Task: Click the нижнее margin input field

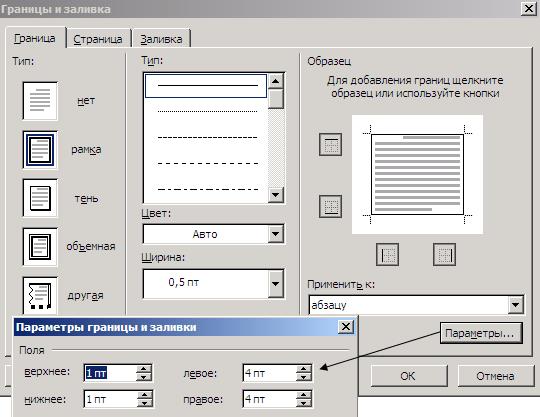Action: pos(110,399)
